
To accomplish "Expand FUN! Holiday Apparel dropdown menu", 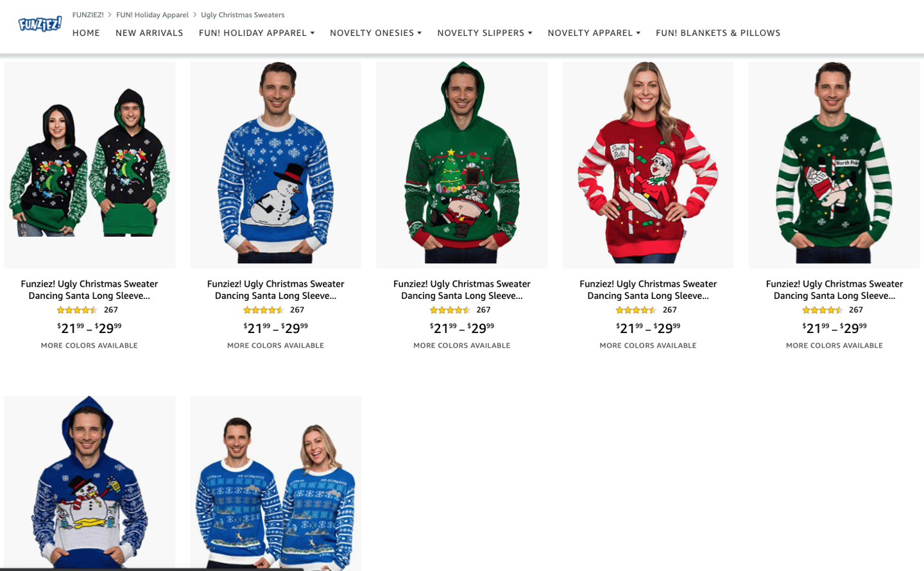I will (x=257, y=33).
